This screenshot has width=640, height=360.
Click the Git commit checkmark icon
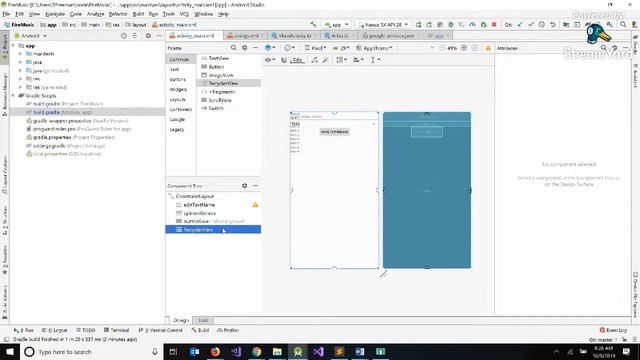(531, 24)
